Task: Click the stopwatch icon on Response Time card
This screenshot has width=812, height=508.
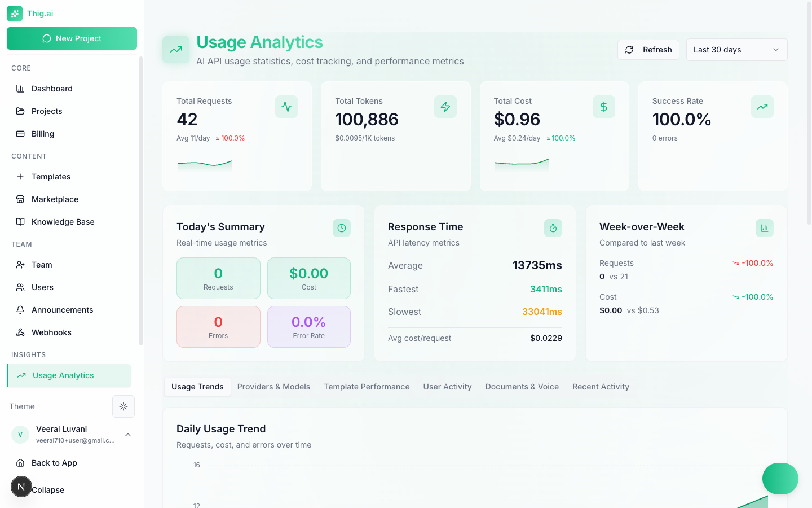Action: point(553,227)
